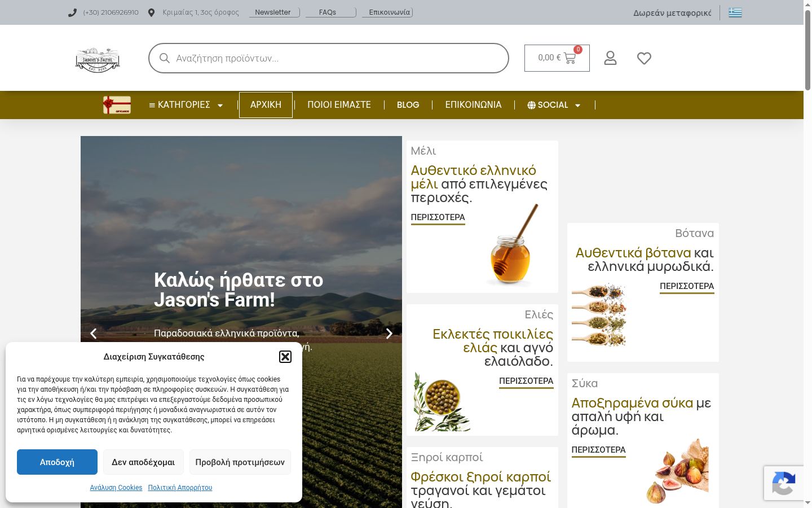
Task: Close the consent management dialog
Action: tap(285, 357)
